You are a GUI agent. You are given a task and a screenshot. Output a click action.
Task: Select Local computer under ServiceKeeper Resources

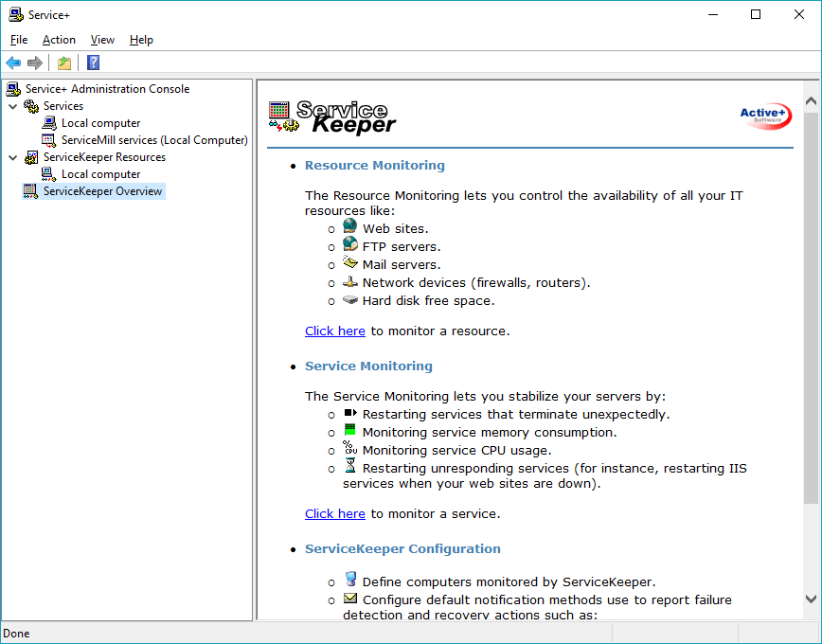pyautogui.click(x=100, y=174)
